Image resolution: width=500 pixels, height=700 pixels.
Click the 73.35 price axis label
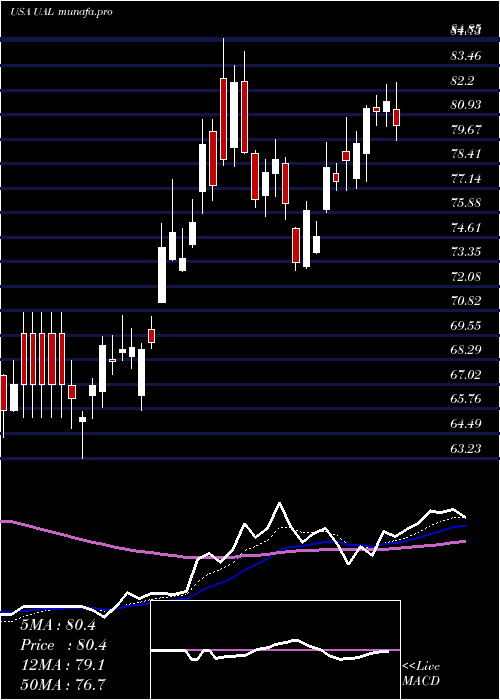click(466, 252)
